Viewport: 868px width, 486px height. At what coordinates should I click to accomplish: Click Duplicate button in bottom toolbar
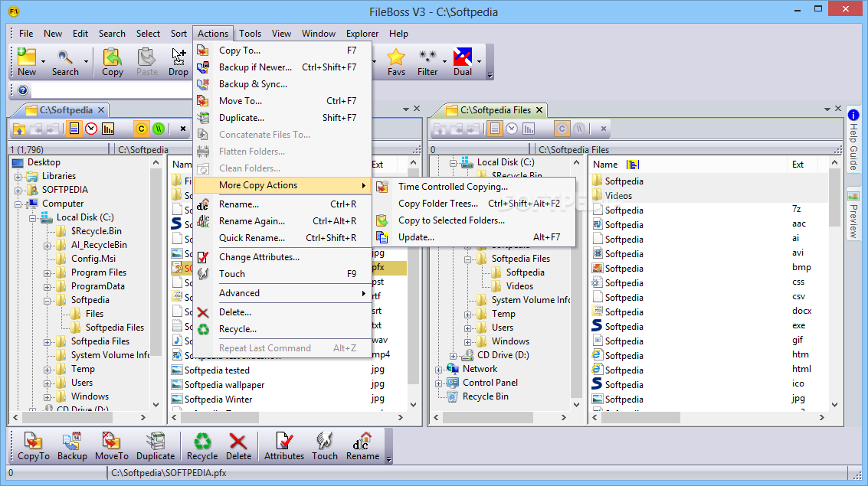tap(156, 446)
